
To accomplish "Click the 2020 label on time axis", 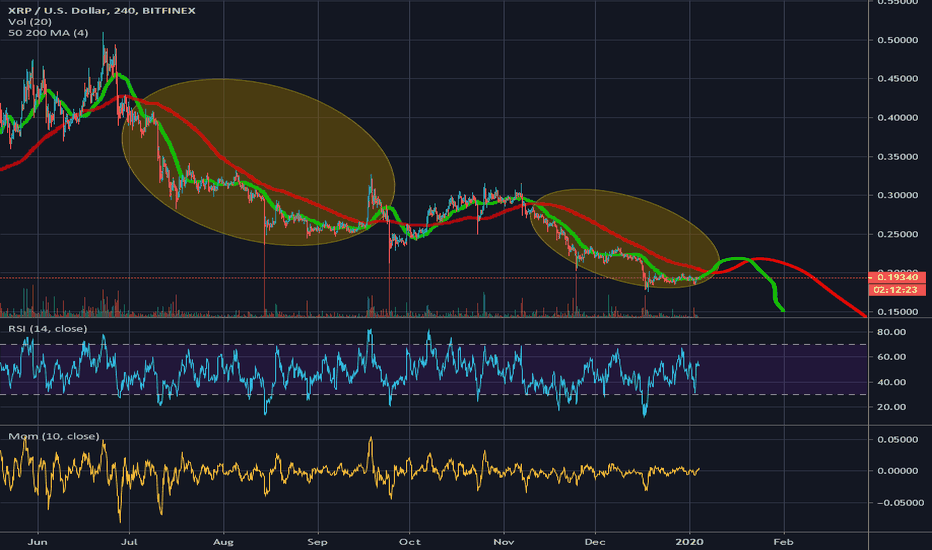I will click(689, 542).
